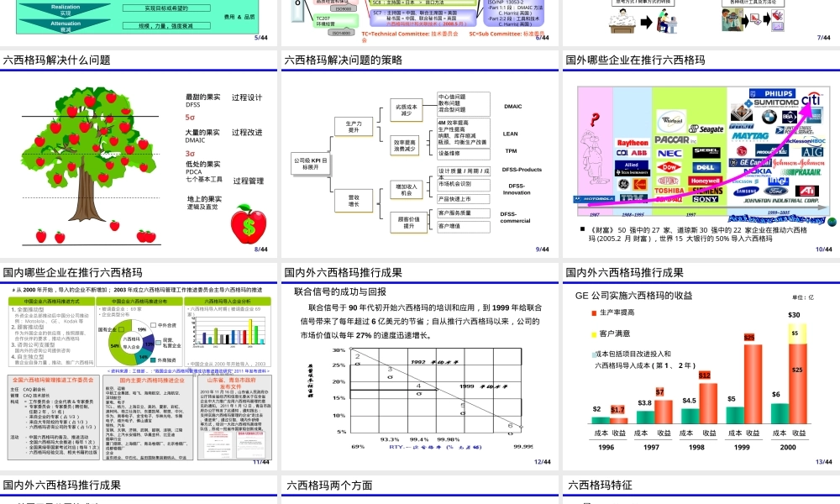The image size is (840, 504).
Task: Click the MOTOROLA logo on the timeline
Action: point(595,199)
